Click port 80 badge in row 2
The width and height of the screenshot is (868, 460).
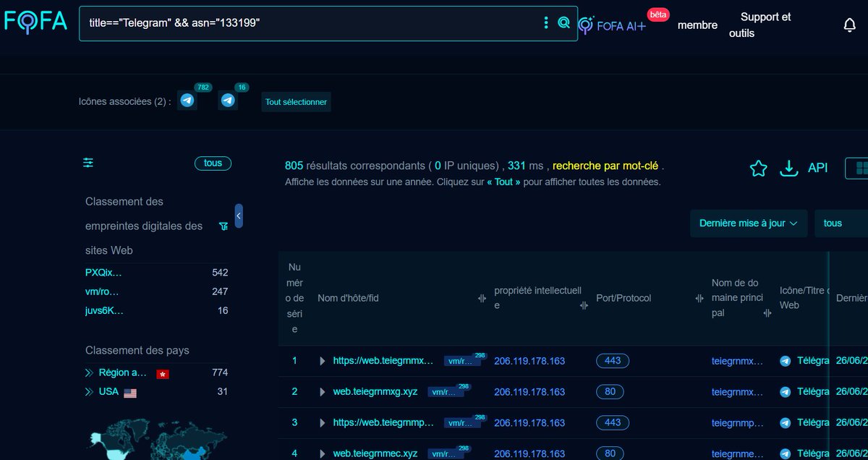(610, 392)
